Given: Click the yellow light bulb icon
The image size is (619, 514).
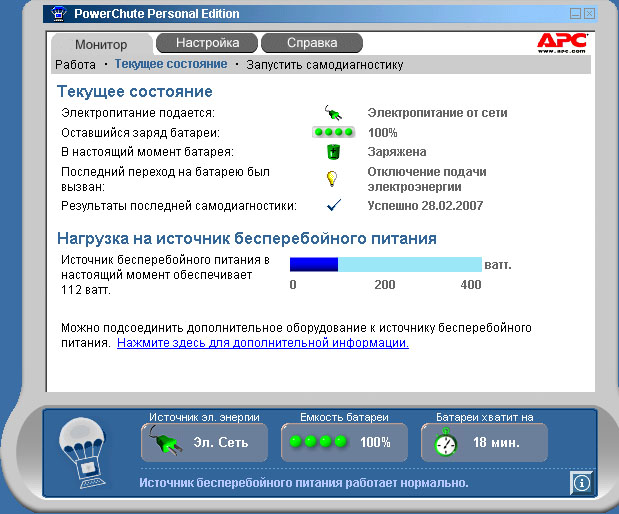Looking at the screenshot, I should click(332, 178).
